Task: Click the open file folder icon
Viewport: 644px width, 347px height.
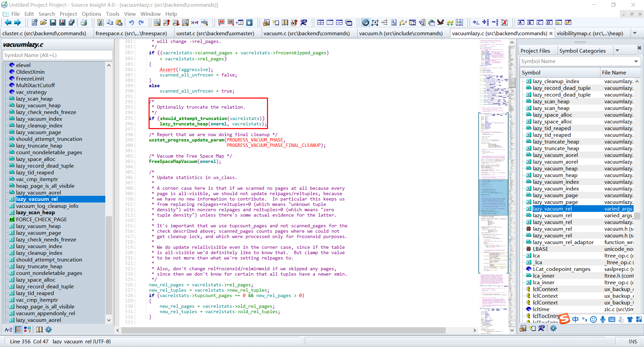Action: pyautogui.click(x=44, y=22)
